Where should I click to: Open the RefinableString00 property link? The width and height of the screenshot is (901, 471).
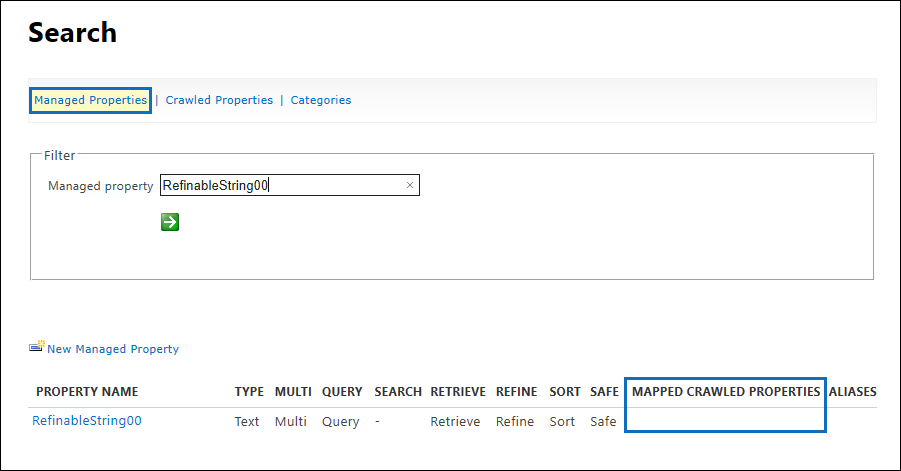tap(87, 421)
